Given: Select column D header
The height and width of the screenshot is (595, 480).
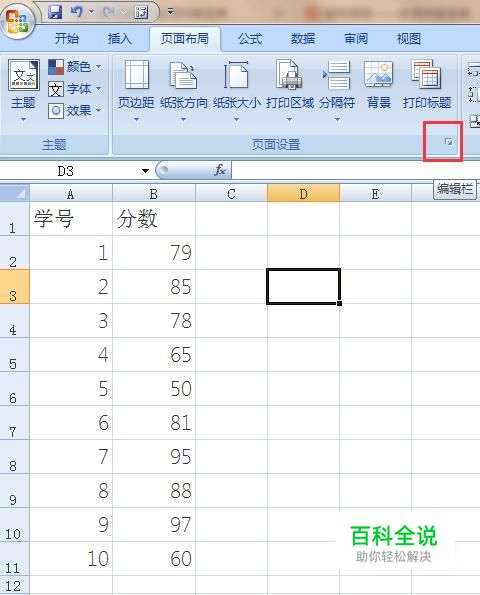Looking at the screenshot, I should click(x=303, y=194).
